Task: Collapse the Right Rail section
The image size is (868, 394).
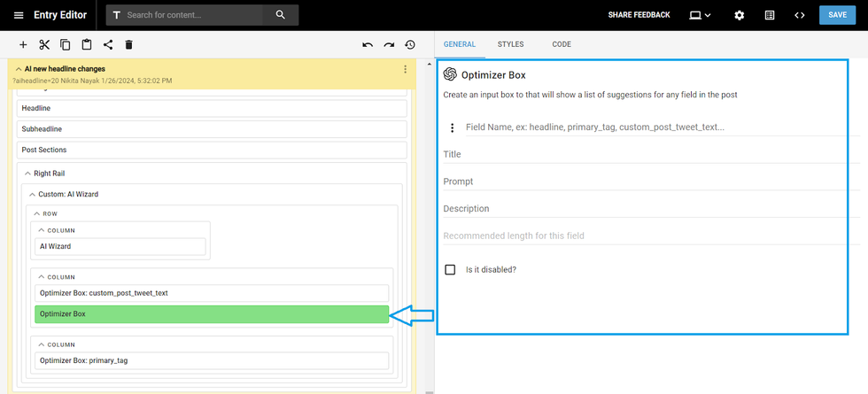Action: coord(27,174)
